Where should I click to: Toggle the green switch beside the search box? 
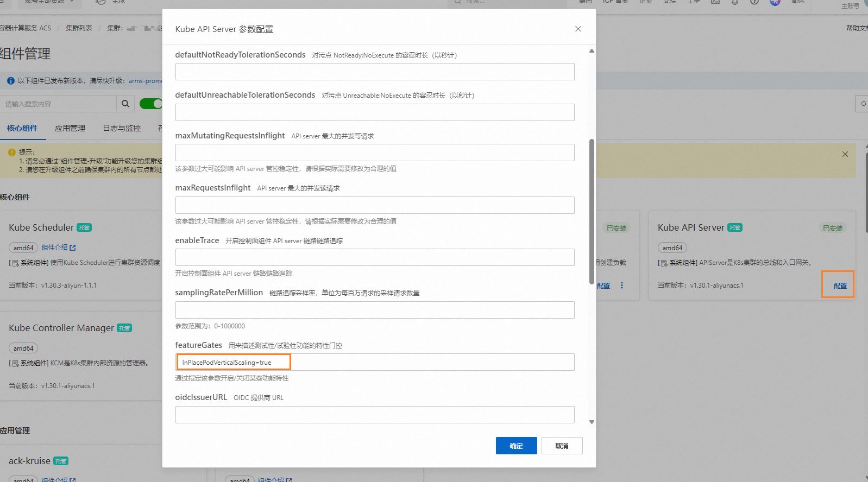point(151,104)
